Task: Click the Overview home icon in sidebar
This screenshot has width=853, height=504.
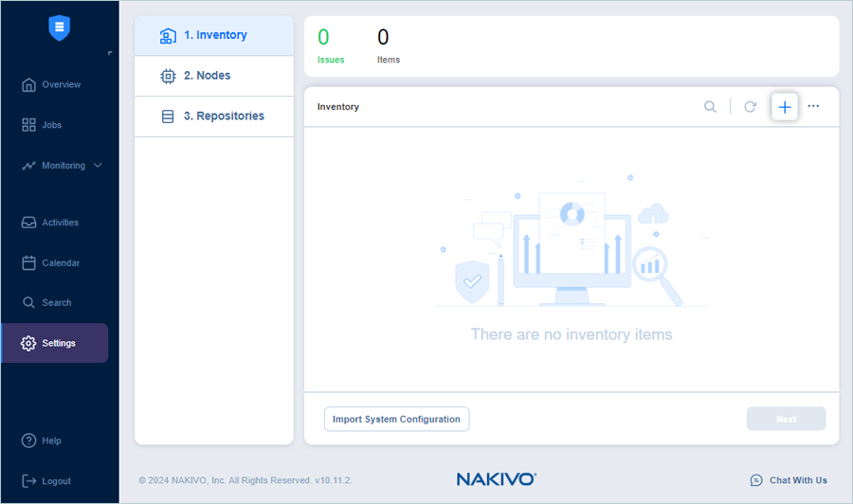Action: click(28, 85)
